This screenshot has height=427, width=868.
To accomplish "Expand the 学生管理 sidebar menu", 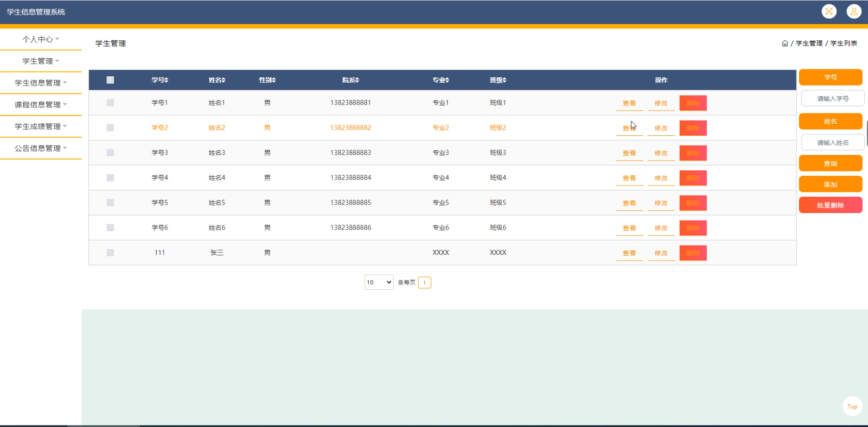I will [41, 61].
